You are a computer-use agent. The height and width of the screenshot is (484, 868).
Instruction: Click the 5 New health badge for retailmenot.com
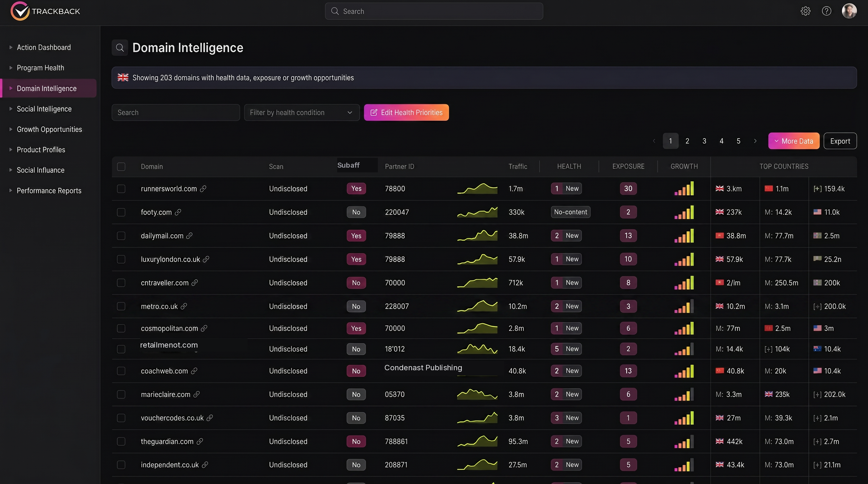point(566,349)
